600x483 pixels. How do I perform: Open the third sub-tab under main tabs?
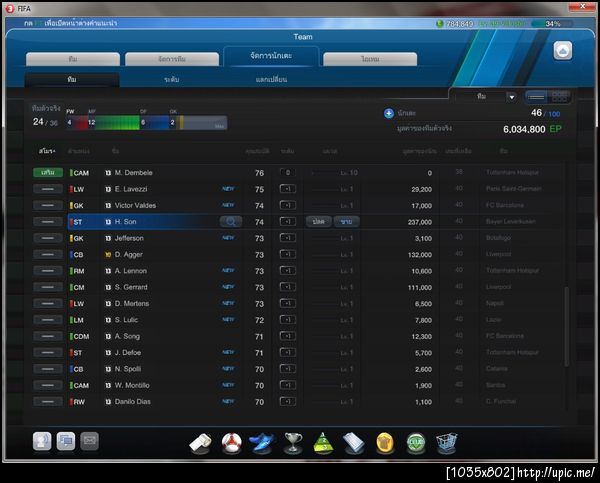tap(271, 79)
